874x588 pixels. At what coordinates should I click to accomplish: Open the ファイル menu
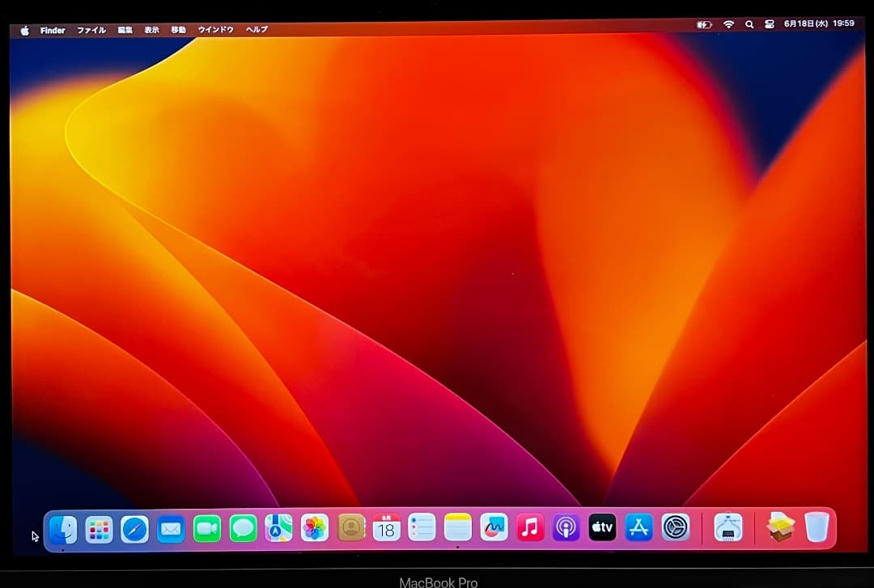click(x=91, y=30)
